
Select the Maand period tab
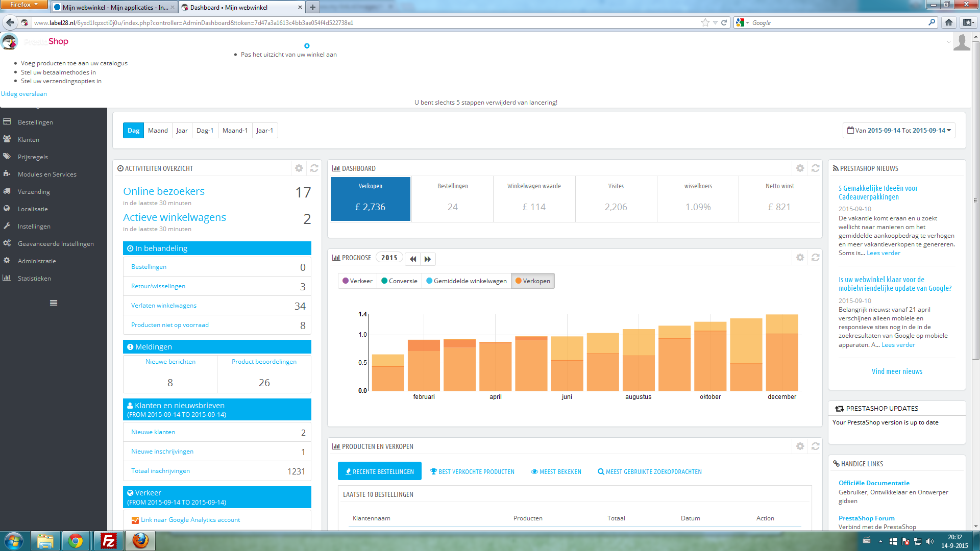coord(158,131)
